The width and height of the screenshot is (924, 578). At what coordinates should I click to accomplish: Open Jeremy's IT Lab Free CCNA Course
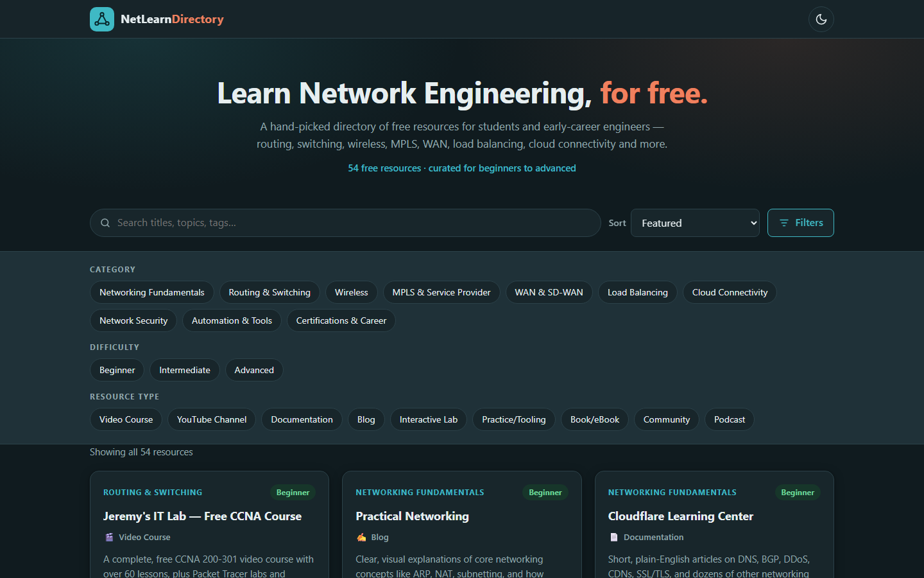click(202, 516)
